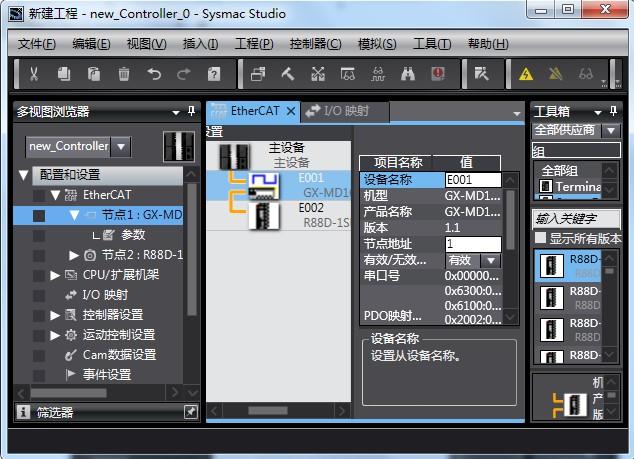Click the Cut scissors icon in toolbar
The width and height of the screenshot is (634, 459).
pos(33,74)
